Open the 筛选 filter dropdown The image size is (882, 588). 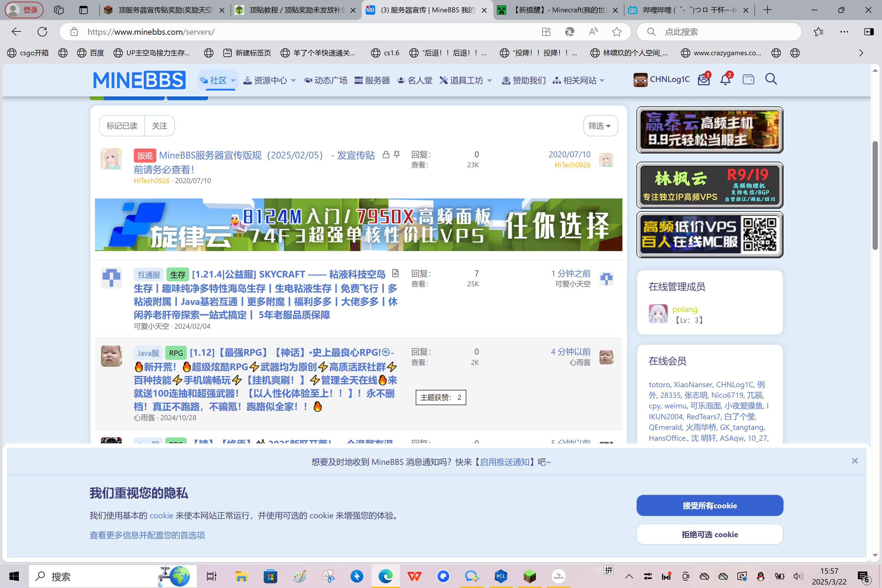point(600,126)
